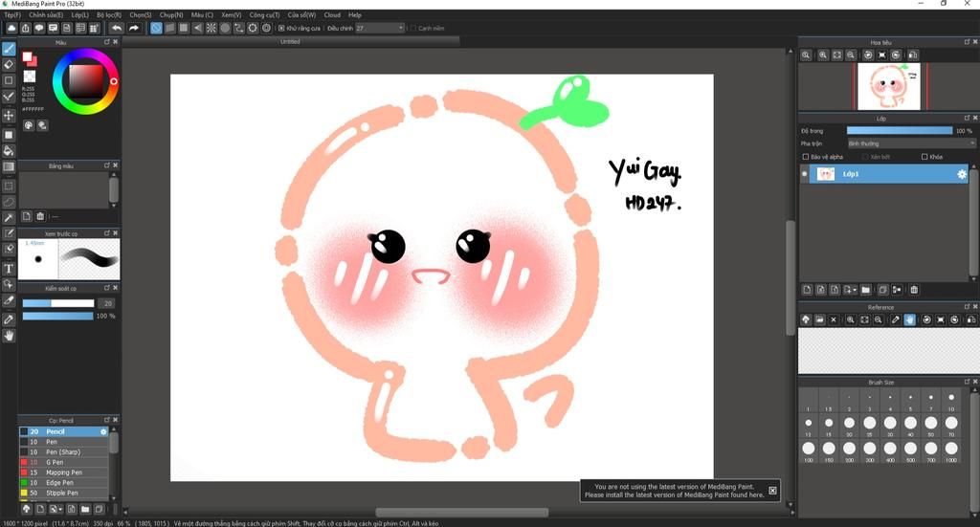Viewport: 980px width, 527px height.
Task: Click the Navigator canvas thumbnail
Action: 888,87
